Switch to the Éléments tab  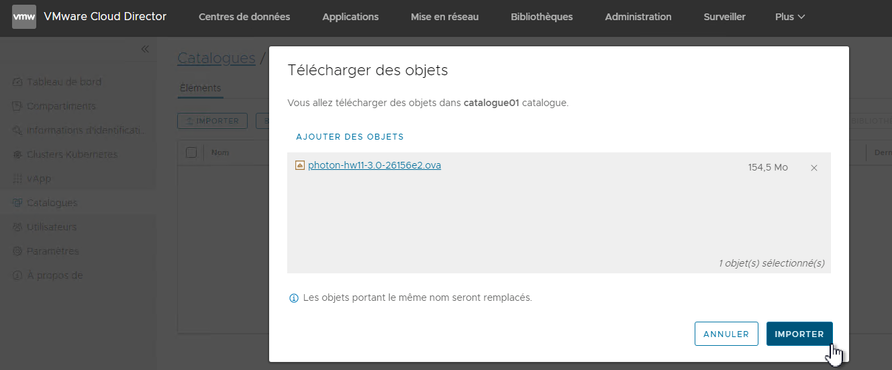click(200, 88)
